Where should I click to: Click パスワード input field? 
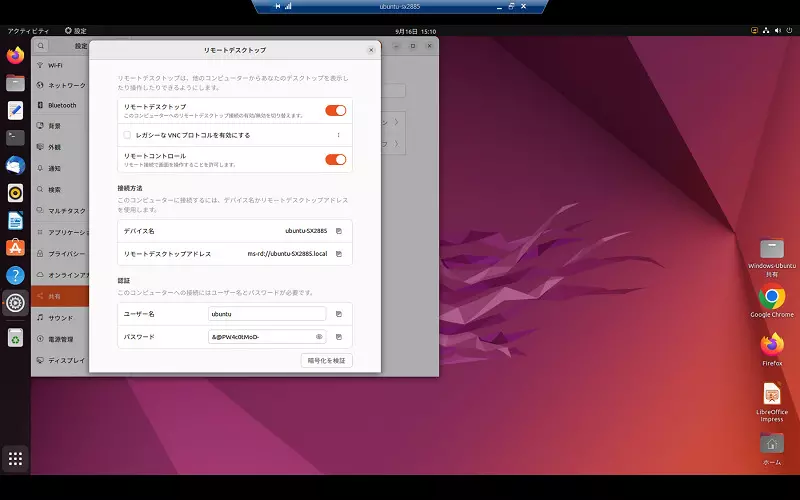click(267, 337)
